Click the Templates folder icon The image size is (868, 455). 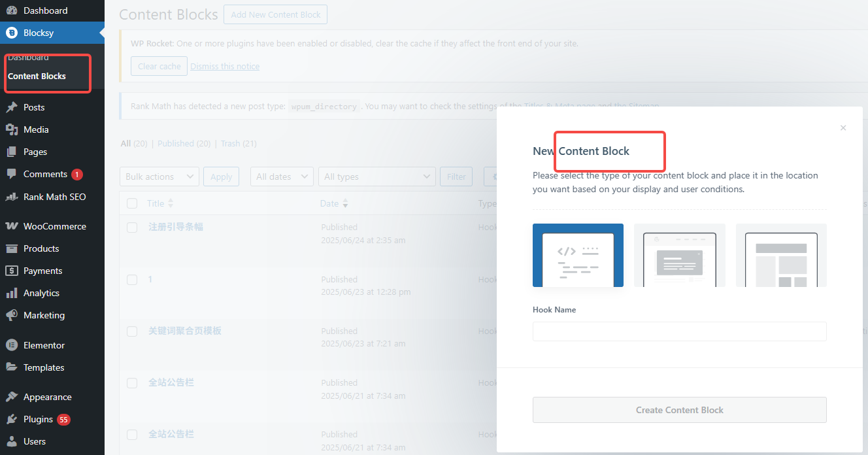(x=12, y=367)
